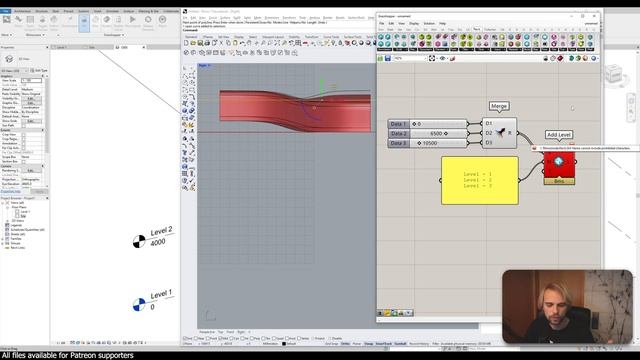Collapse Floor Plans node in Project Browser
Image resolution: width=640 pixels, height=360 pixels.
[x=7, y=207]
